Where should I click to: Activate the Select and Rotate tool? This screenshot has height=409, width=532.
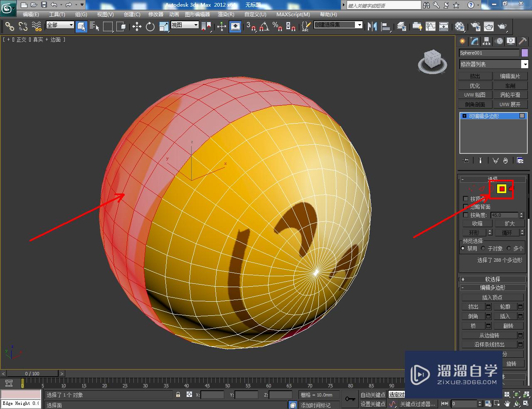[150, 27]
